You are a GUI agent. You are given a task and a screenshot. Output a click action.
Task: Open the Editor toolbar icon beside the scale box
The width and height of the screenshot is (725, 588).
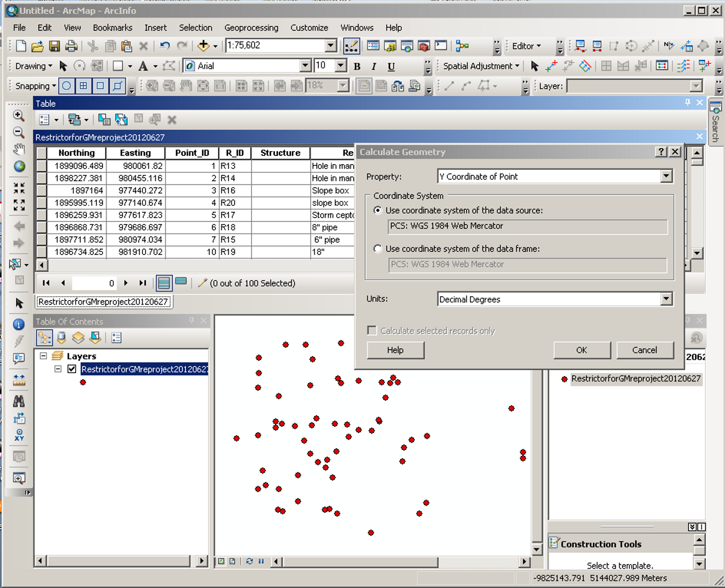351,46
